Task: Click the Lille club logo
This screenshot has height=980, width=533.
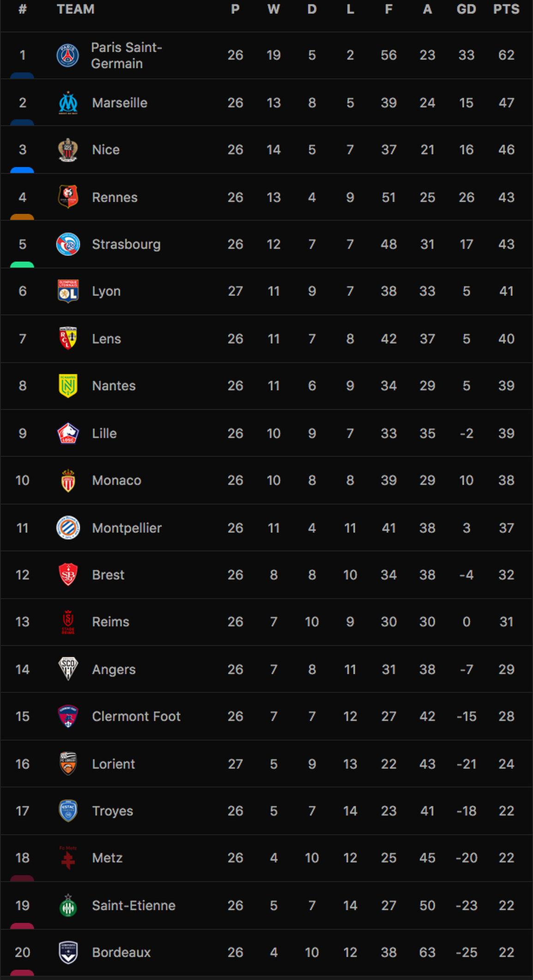Action: (68, 433)
